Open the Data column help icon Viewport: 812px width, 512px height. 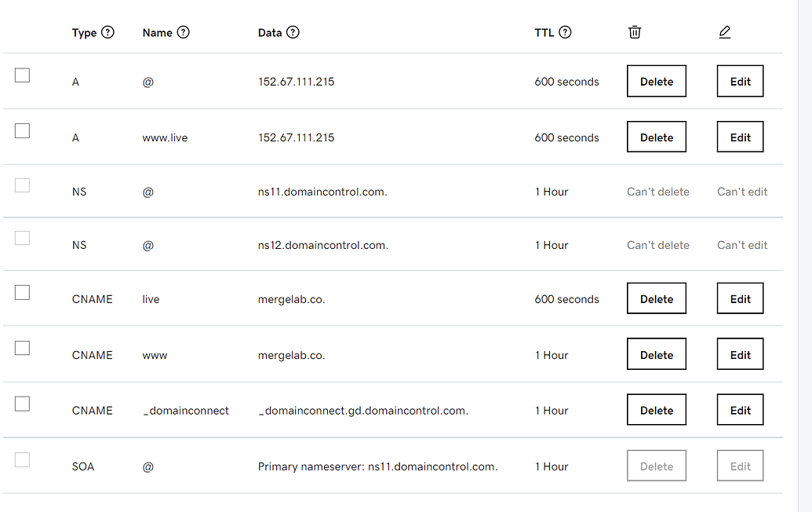[x=293, y=33]
